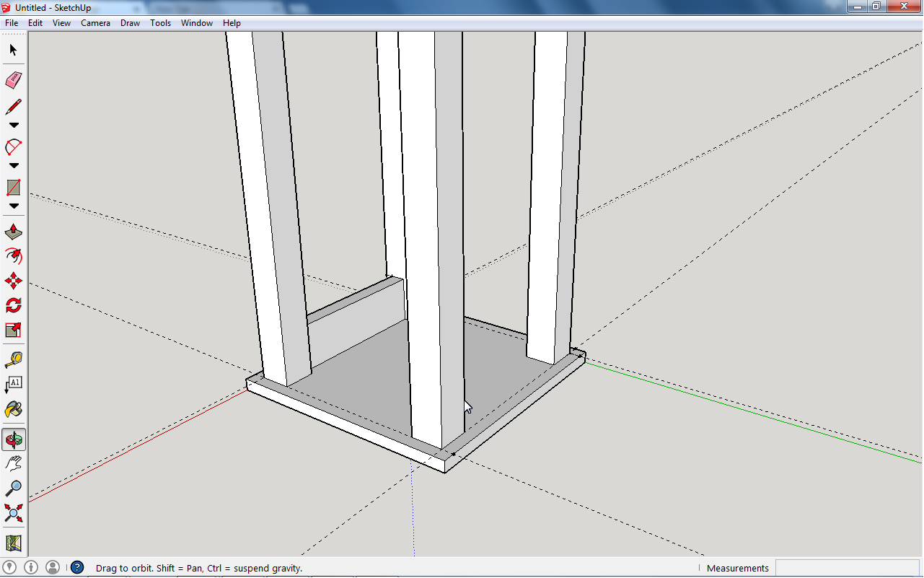The image size is (924, 578).
Task: Select the Paint Bucket tool
Action: pyautogui.click(x=12, y=409)
